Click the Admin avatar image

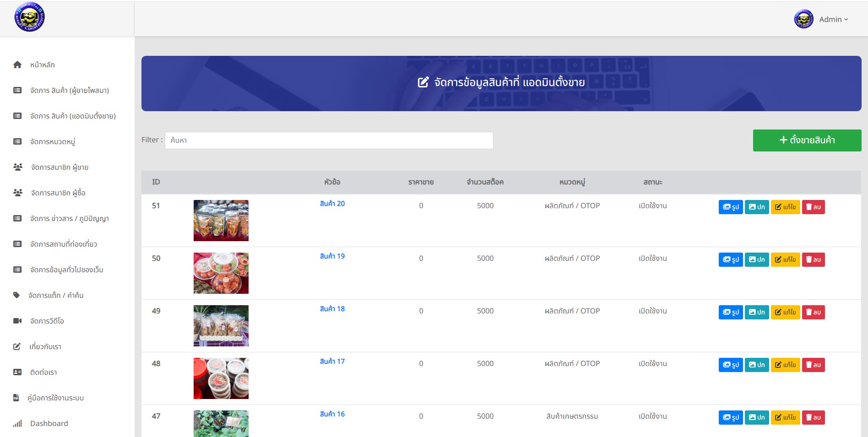tap(803, 19)
